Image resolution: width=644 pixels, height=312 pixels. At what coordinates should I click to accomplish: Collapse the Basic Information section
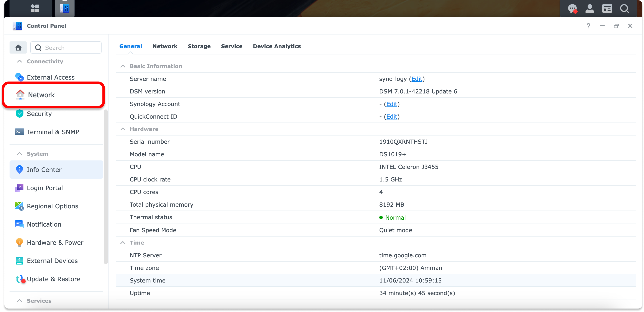point(123,66)
